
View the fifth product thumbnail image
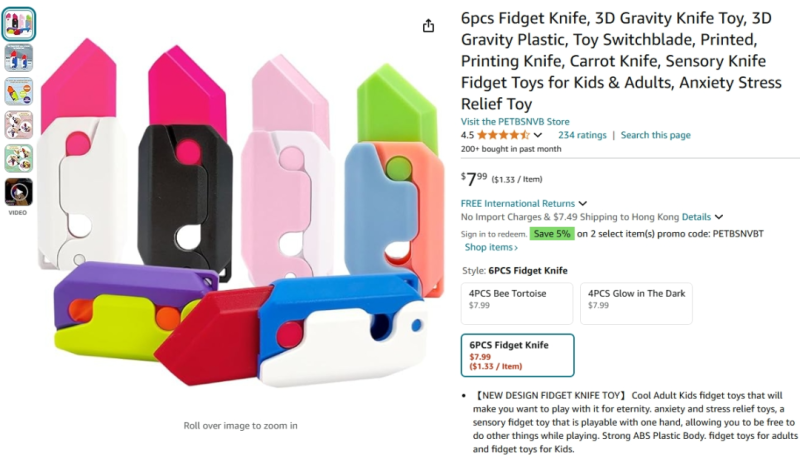19,158
